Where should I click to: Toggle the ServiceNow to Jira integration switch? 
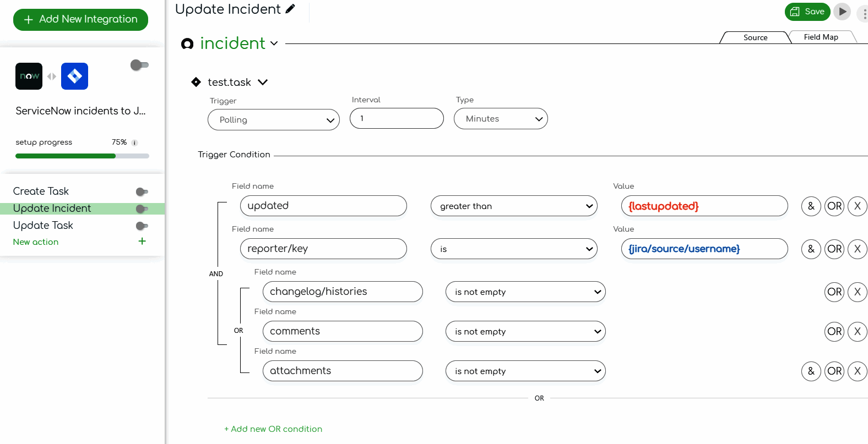[139, 65]
